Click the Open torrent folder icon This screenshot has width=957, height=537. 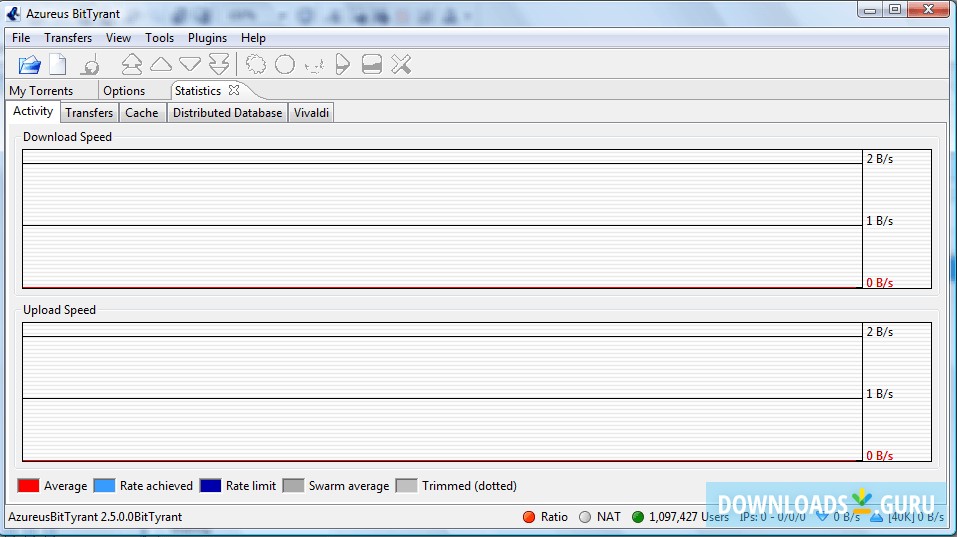click(x=29, y=64)
